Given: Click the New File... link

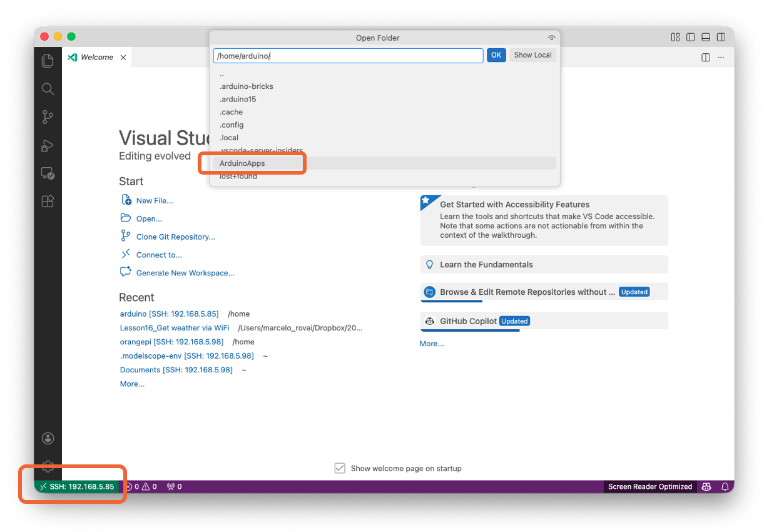Looking at the screenshot, I should pos(155,201).
